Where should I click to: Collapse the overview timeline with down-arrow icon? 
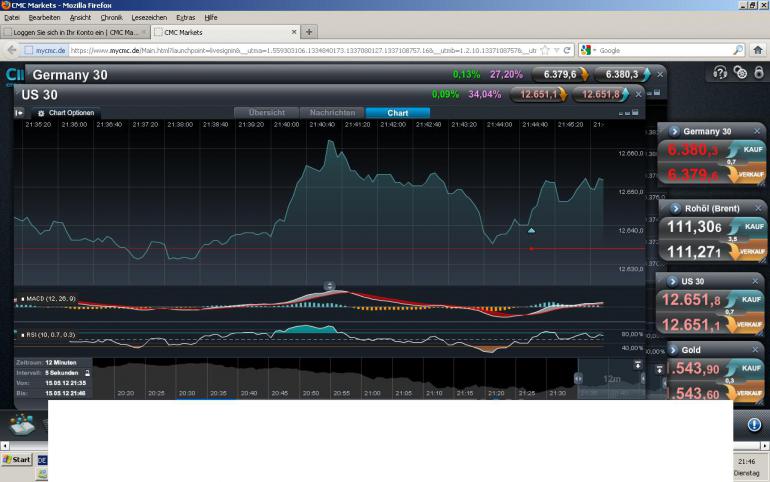637,365
